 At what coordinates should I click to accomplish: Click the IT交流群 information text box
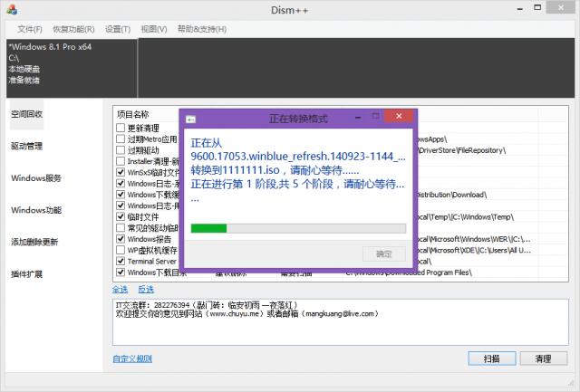tap(341, 322)
